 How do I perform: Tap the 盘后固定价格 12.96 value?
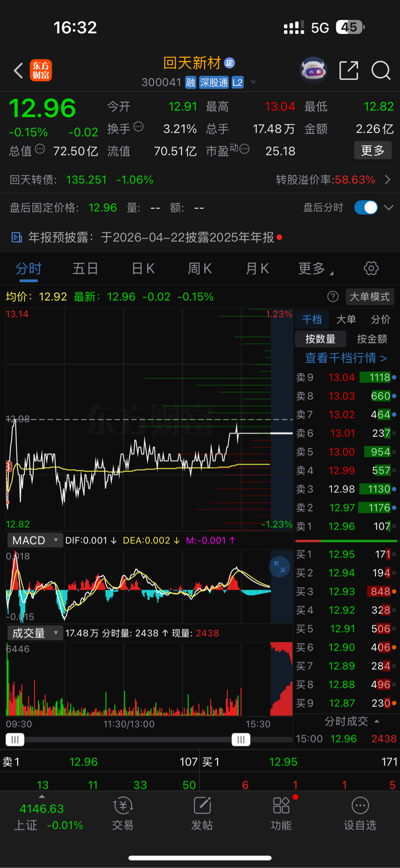point(103,208)
